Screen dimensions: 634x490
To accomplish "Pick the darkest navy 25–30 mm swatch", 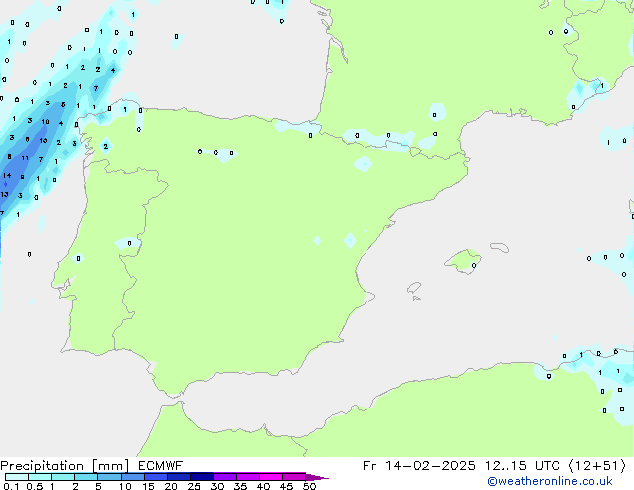I will pyautogui.click(x=202, y=477).
